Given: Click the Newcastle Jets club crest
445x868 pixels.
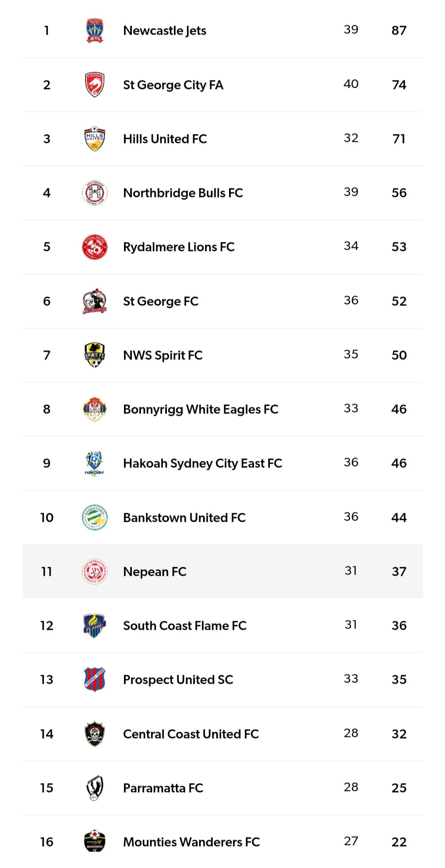Looking at the screenshot, I should coord(94,30).
